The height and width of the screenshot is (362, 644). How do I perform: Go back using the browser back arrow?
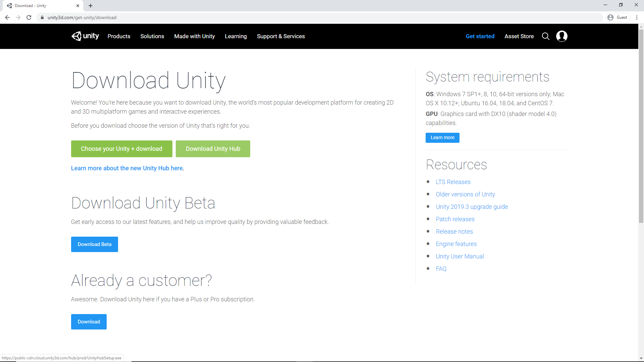[x=7, y=17]
